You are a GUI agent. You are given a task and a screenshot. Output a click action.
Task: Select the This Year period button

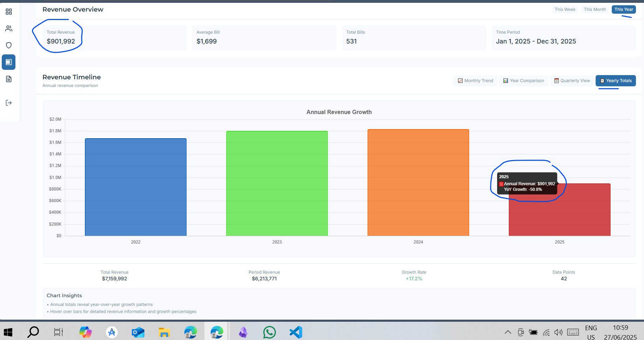[623, 9]
